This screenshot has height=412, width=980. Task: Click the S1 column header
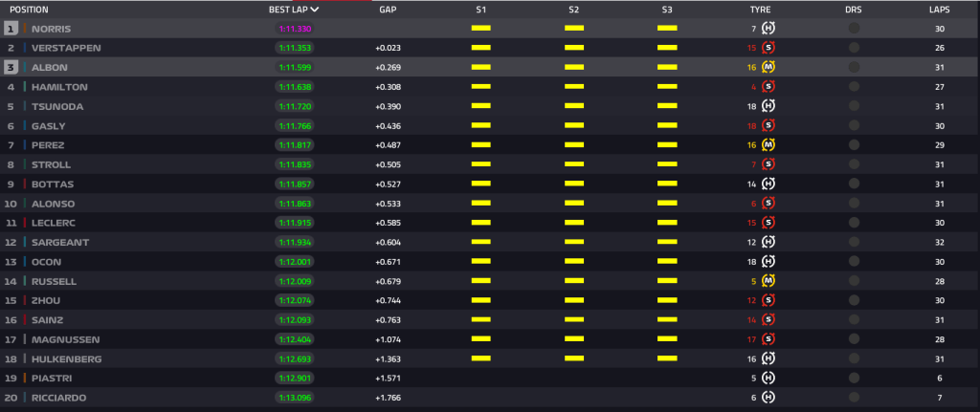tap(480, 10)
